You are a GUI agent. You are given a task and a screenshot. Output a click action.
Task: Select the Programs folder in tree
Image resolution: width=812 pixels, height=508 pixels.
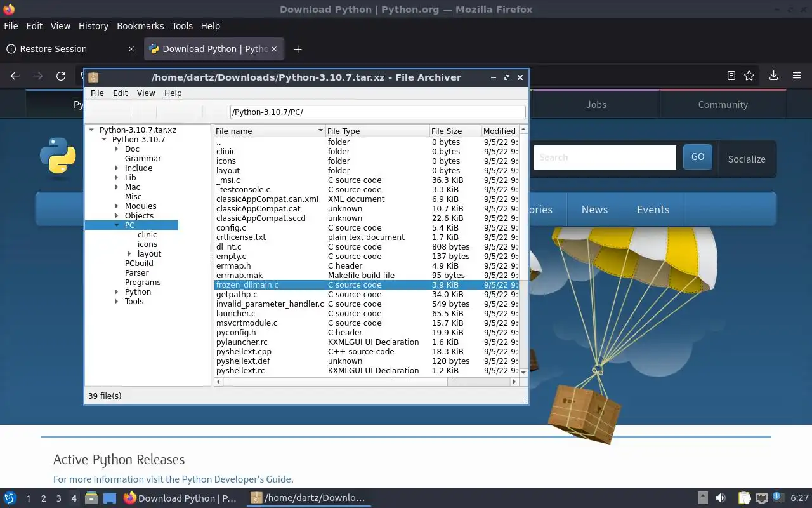[143, 283]
